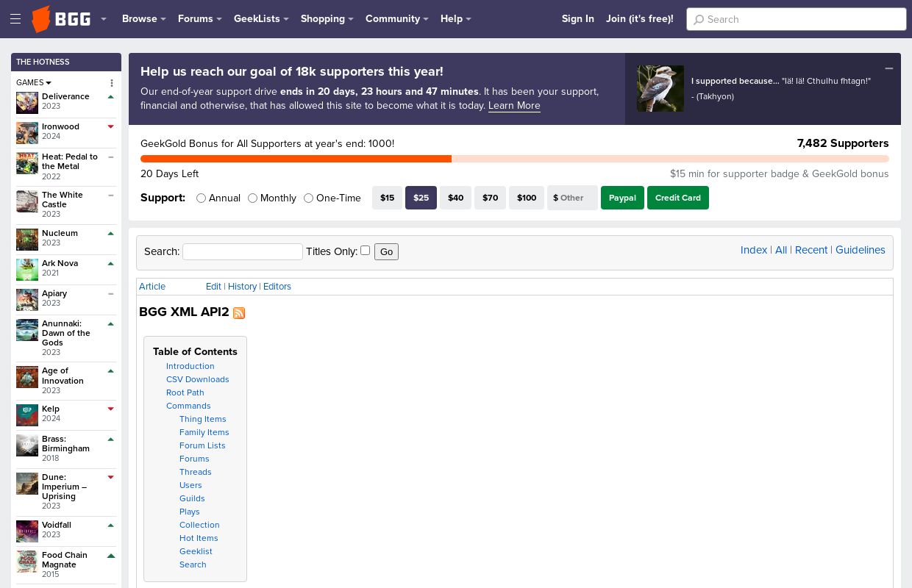Open the Age of Innovation thumbnail
Screen dimensions: 912x588
tap(27, 376)
